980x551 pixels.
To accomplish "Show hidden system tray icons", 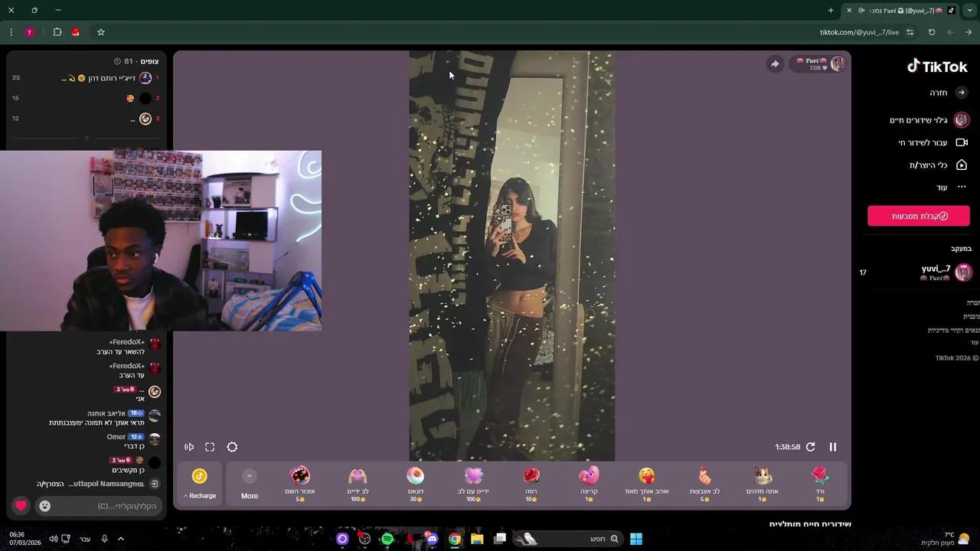I will click(120, 539).
